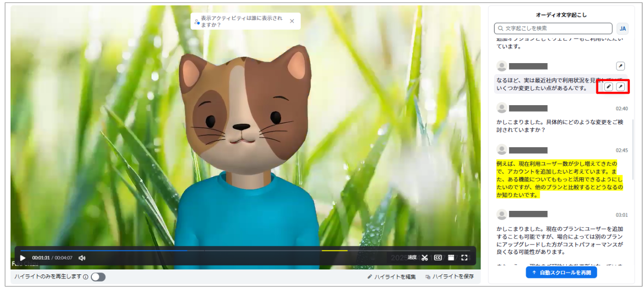This screenshot has height=288, width=644.
Task: Focus the 文字起こしを検索 search field
Action: pos(553,29)
